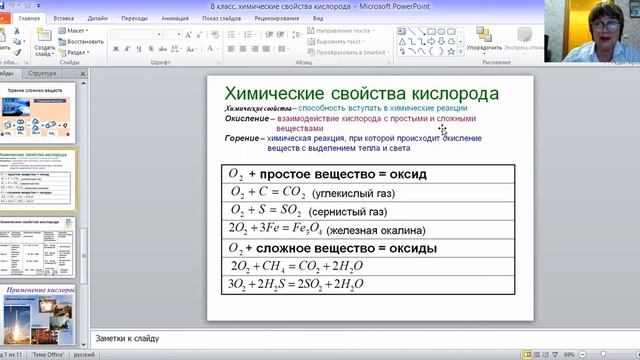The image size is (640, 360).
Task: Open the font name combo box
Action: (x=136, y=35)
